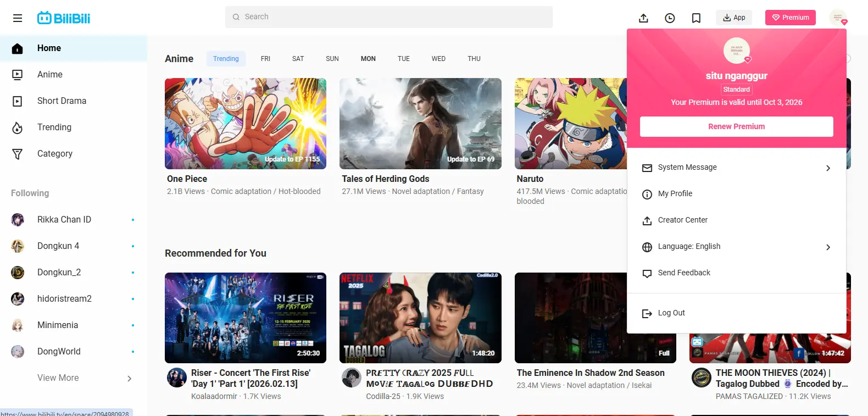Click the Home sidebar icon
The image size is (868, 416).
[18, 48]
